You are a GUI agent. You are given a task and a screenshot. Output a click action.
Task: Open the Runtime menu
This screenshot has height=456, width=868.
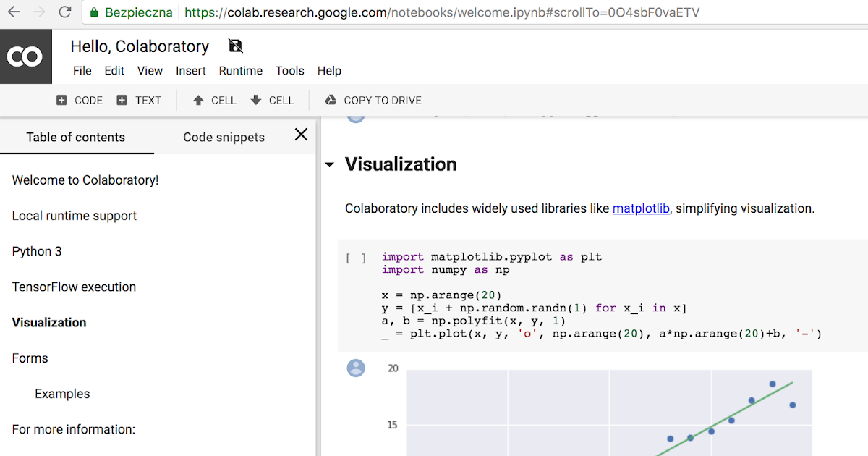[x=240, y=71]
